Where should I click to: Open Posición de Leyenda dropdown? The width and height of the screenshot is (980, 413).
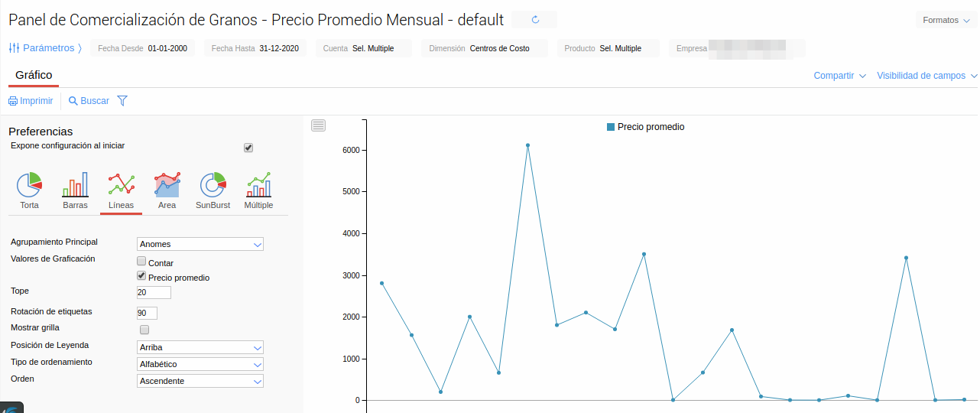coord(200,347)
